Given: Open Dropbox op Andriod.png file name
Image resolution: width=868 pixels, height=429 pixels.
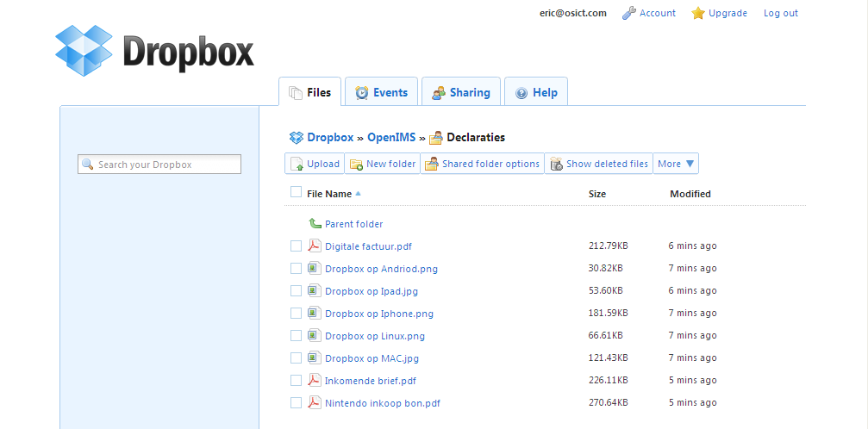Looking at the screenshot, I should tap(381, 269).
